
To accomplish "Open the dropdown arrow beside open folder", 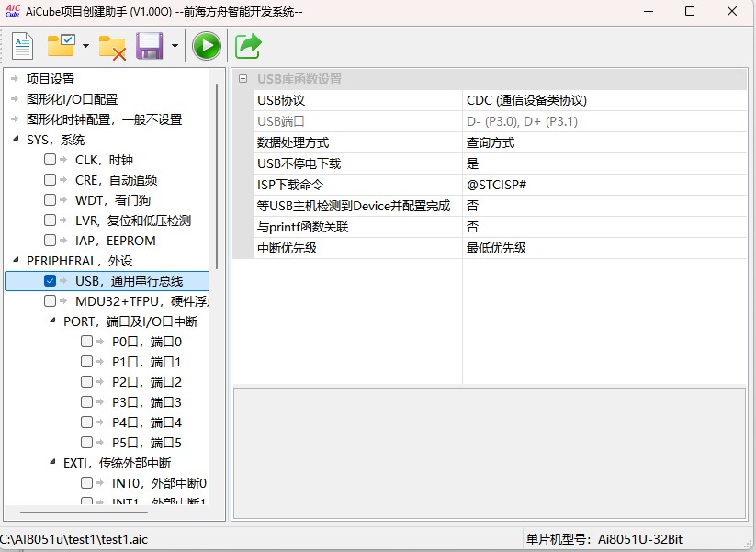I will point(85,46).
